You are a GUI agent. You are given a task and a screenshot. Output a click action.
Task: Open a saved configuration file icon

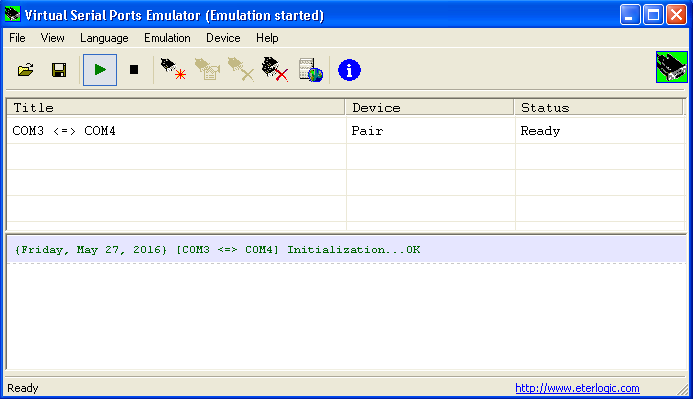[26, 70]
